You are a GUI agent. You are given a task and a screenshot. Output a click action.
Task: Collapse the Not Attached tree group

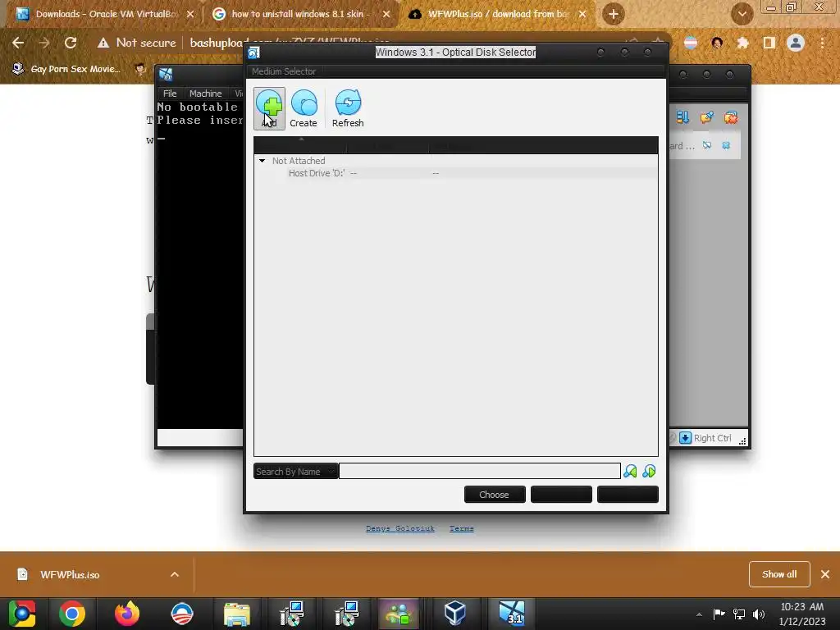coord(262,161)
